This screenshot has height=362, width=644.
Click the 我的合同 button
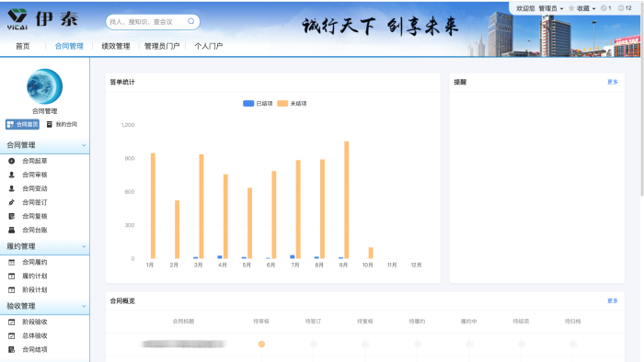[62, 124]
